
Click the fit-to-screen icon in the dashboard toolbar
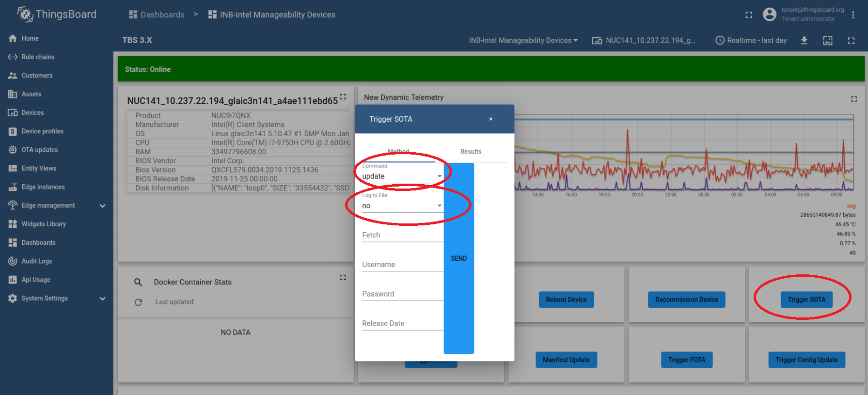828,40
